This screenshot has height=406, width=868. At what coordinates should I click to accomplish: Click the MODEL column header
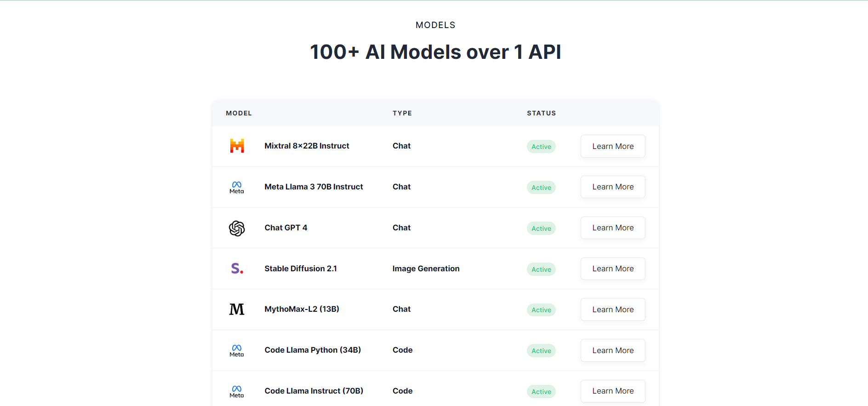tap(239, 113)
